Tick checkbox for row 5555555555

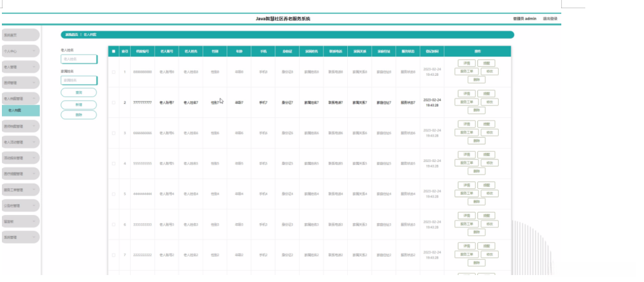114,164
